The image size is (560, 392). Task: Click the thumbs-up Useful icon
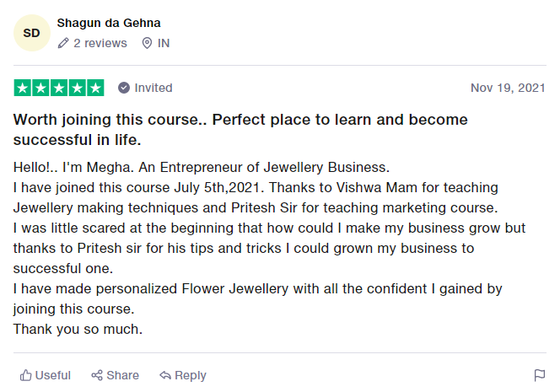pos(26,375)
